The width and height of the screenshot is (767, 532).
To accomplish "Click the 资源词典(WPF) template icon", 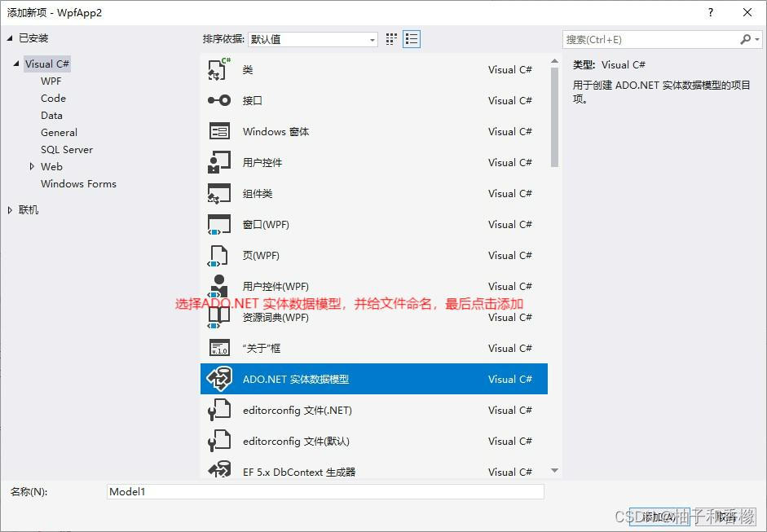I will (x=218, y=318).
